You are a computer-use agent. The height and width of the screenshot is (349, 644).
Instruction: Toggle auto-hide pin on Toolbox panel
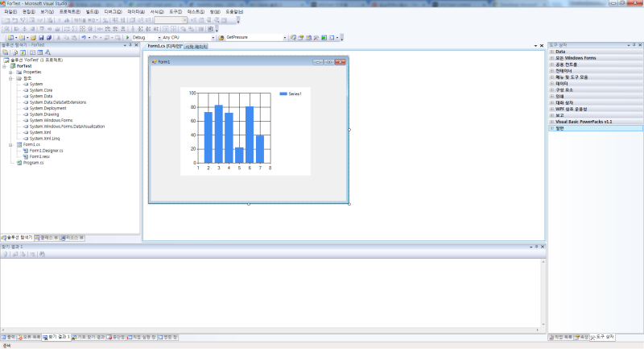click(x=634, y=45)
